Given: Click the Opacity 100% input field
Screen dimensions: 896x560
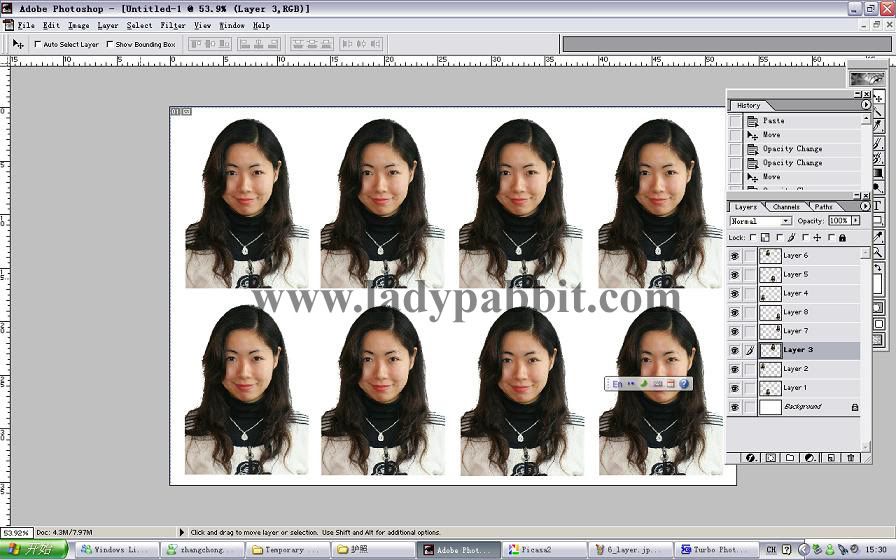Looking at the screenshot, I should pos(839,221).
